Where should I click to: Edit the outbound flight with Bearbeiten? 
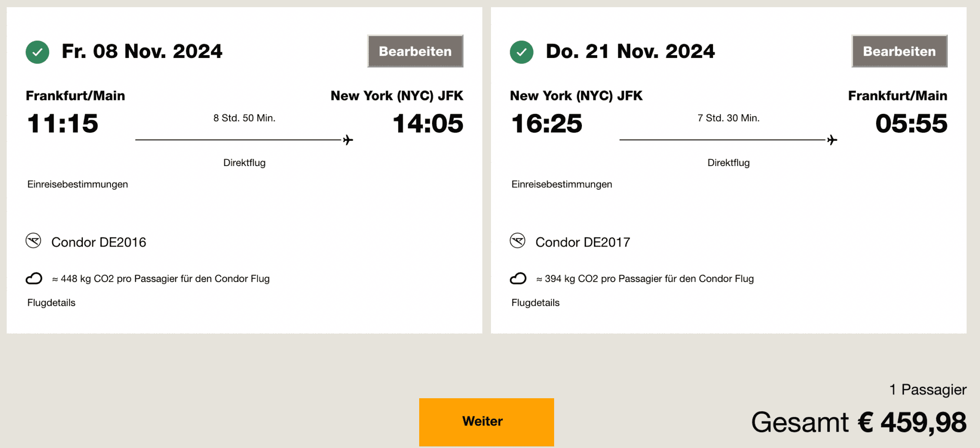click(x=415, y=51)
